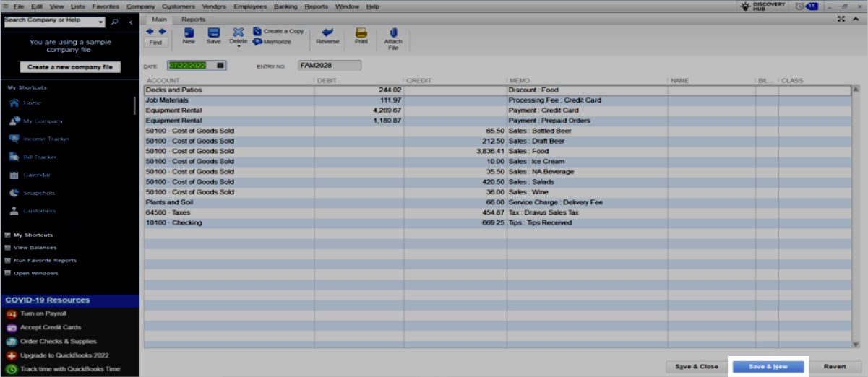This screenshot has width=868, height=377.
Task: Go to previous entry with left arrow
Action: [x=150, y=31]
